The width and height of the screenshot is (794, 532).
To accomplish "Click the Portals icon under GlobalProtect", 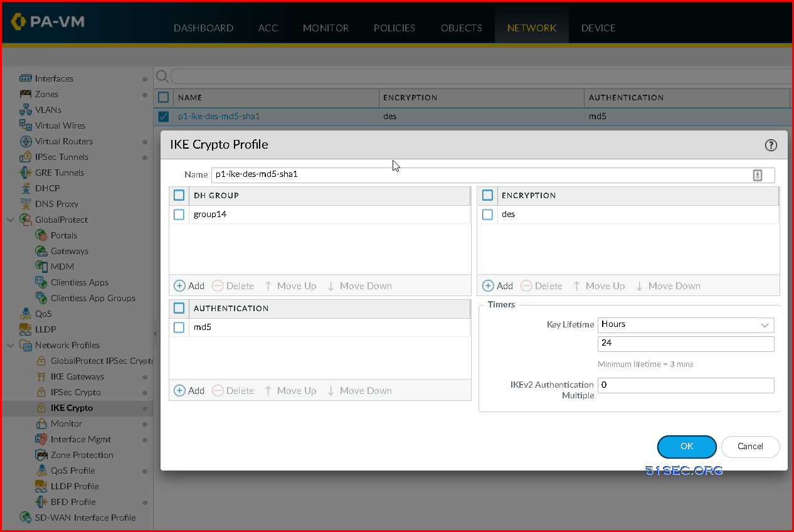I will click(41, 235).
